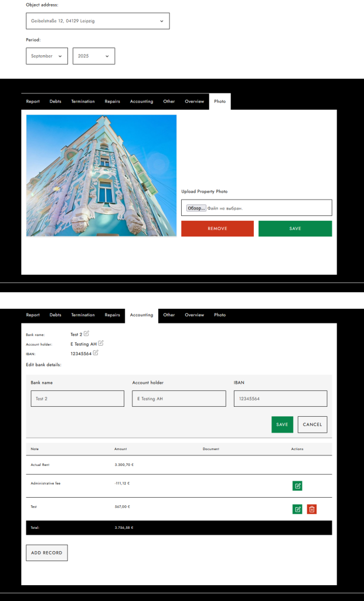This screenshot has width=364, height=601.
Task: Click edit icon next to account holder name
Action: tap(101, 343)
